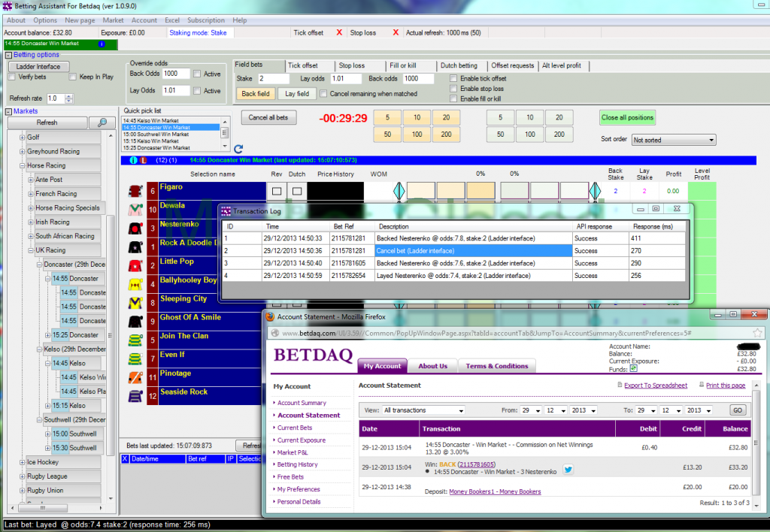Click Figaro's jockey silks icon
The image size is (770, 532).
(x=135, y=191)
